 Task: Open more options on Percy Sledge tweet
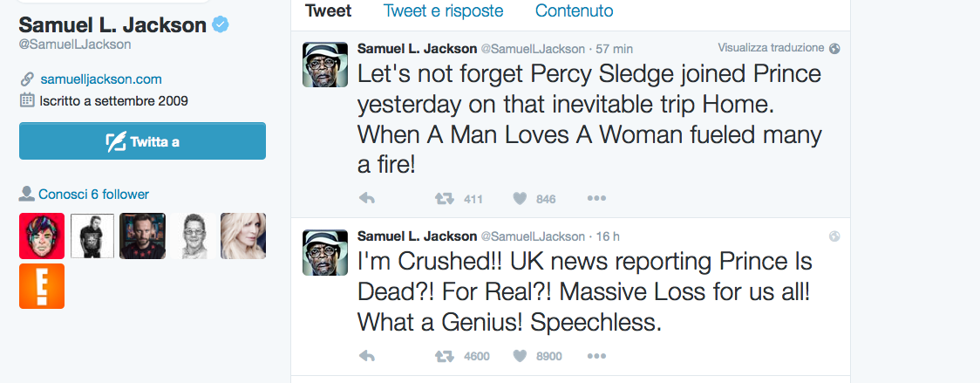click(x=596, y=199)
